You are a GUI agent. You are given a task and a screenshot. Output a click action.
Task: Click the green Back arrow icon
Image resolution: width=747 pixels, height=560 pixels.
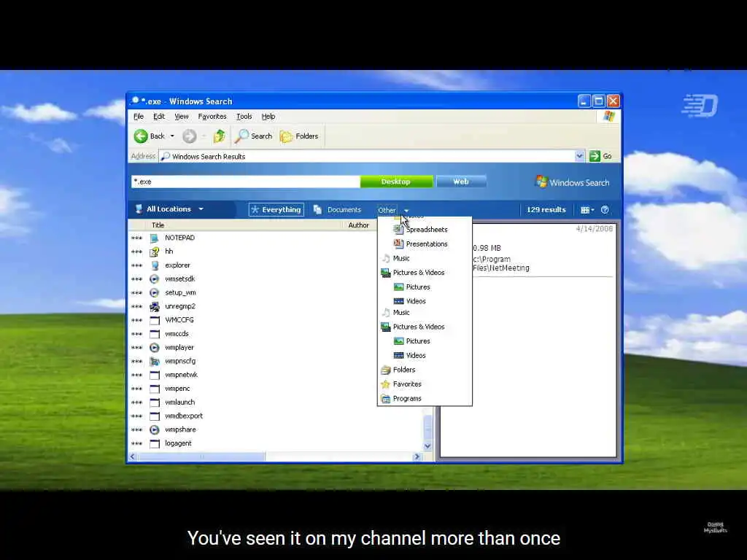coord(141,136)
